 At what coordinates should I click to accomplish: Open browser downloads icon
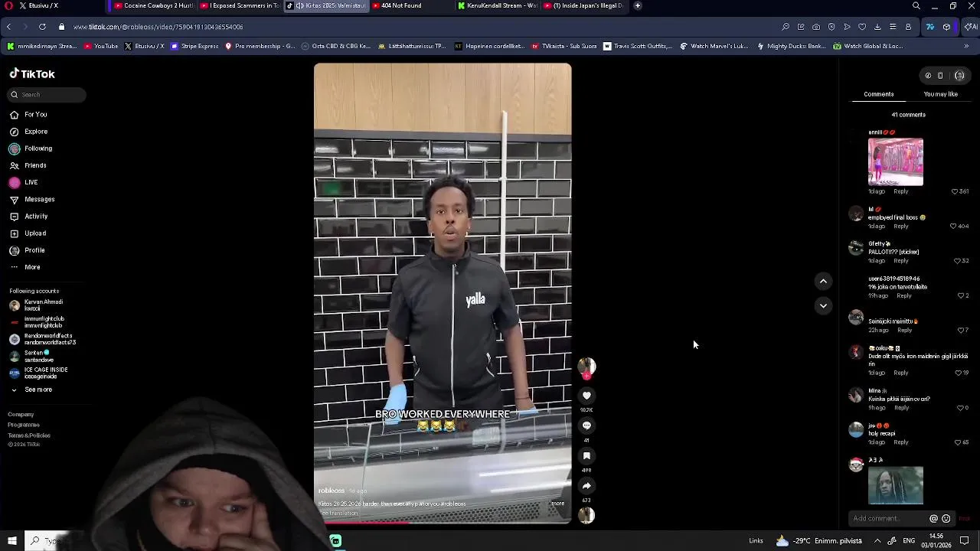pyautogui.click(x=877, y=27)
